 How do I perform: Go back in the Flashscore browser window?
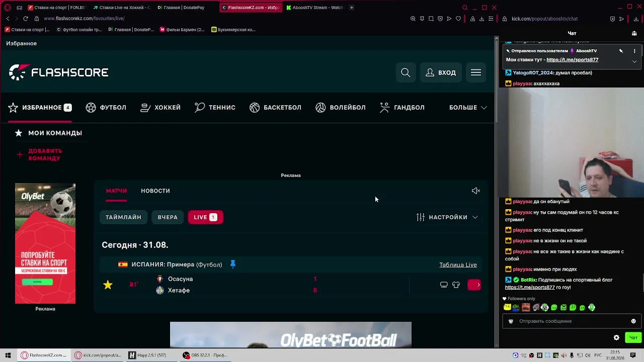(x=8, y=19)
